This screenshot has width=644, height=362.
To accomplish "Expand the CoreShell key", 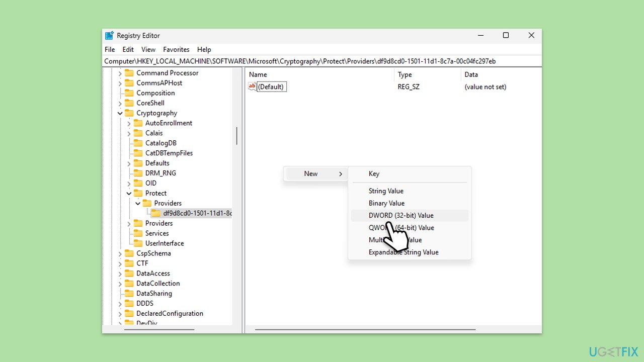I will click(x=120, y=103).
